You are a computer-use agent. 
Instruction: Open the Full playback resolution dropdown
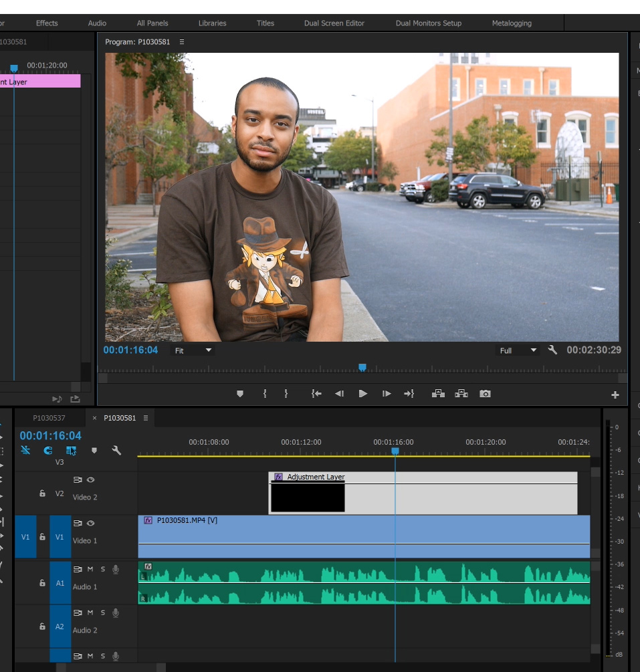pos(518,350)
